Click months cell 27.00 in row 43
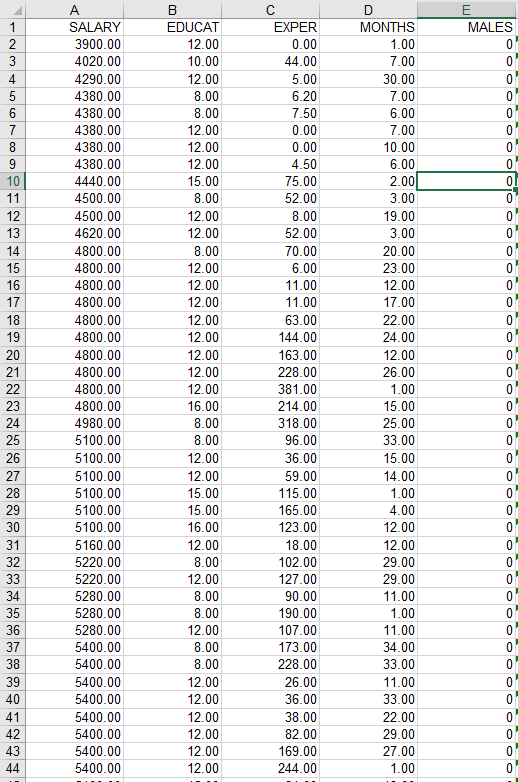Image resolution: width=518 pixels, height=782 pixels. [x=368, y=751]
